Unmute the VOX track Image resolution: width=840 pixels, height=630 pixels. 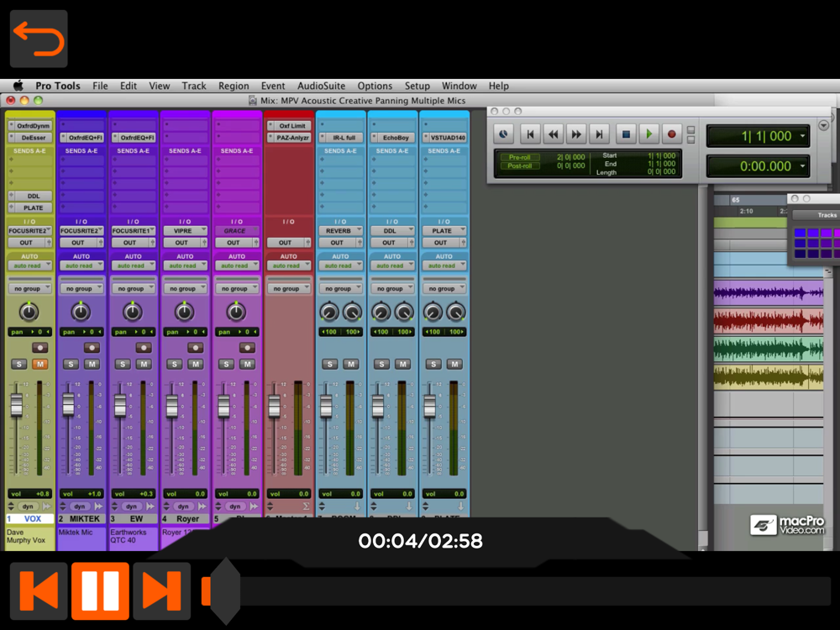[x=39, y=364]
